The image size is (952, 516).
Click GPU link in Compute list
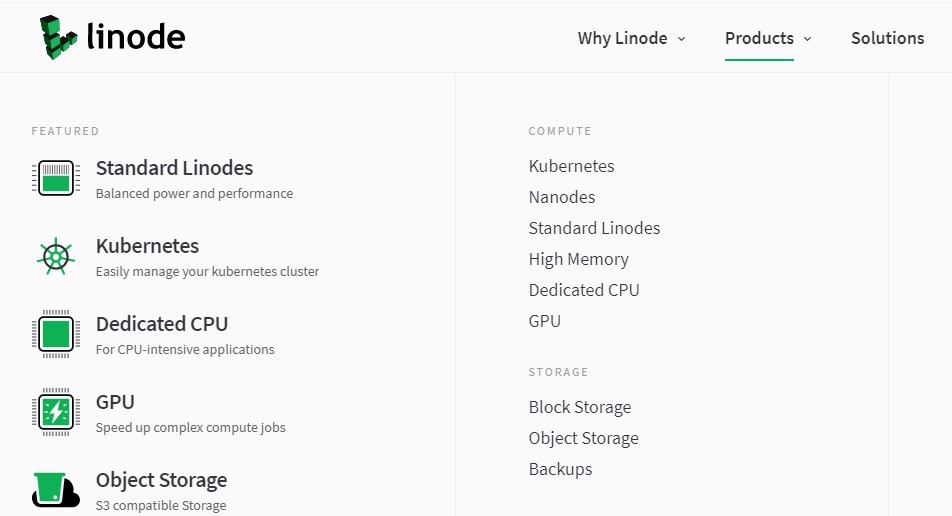[x=545, y=321]
